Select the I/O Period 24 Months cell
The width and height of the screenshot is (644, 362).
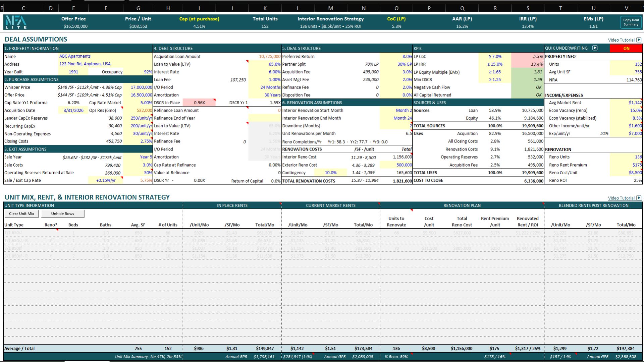[265, 87]
